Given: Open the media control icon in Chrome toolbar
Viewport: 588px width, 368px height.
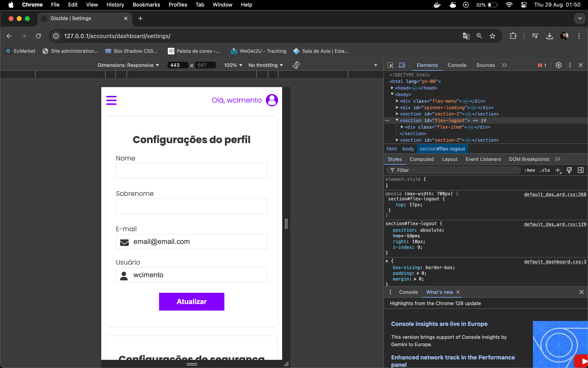Looking at the screenshot, I should coord(535,36).
